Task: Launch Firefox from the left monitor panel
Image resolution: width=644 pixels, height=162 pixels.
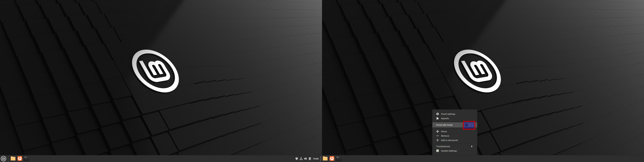Action: 20,158
